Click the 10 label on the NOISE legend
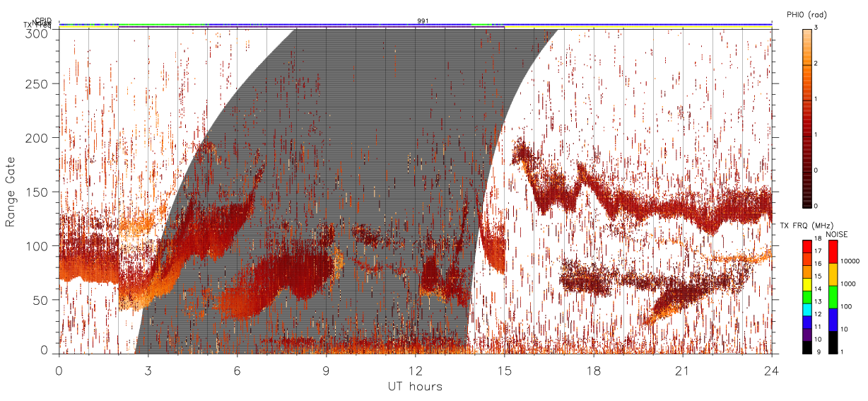Image resolution: width=868 pixels, height=401 pixels. pos(844,331)
